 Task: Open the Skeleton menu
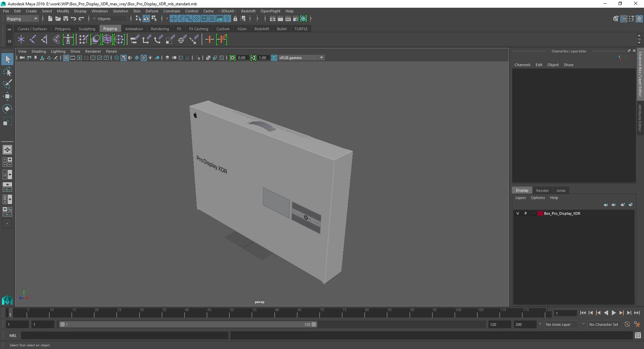point(120,11)
